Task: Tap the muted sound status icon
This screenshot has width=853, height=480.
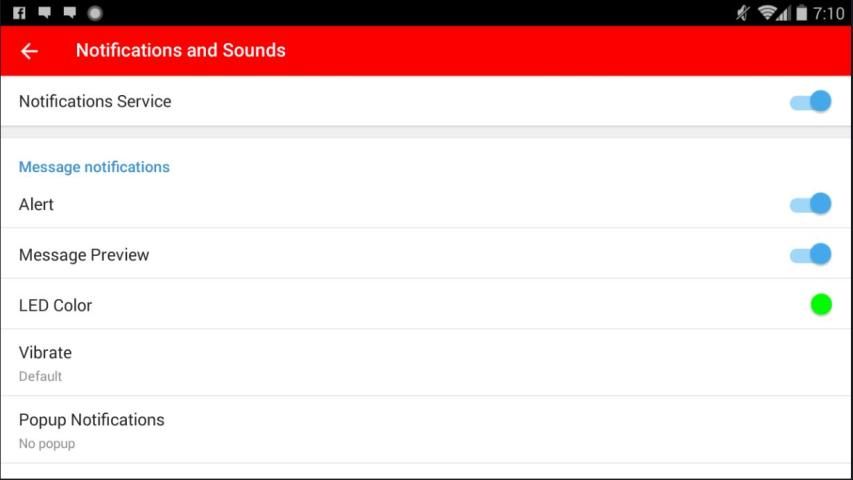Action: coord(742,13)
